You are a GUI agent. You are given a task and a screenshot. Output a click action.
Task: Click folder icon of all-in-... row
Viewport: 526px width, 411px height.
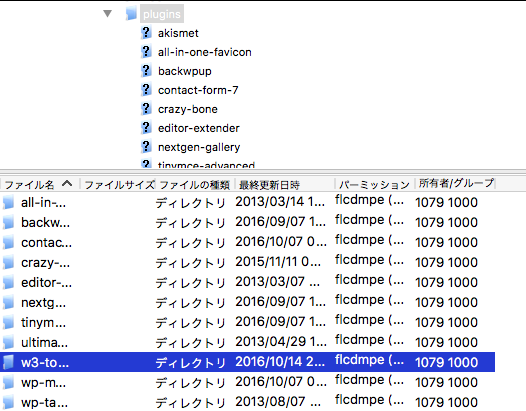click(x=8, y=202)
